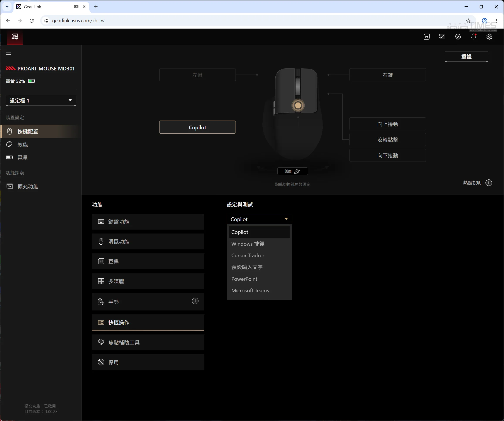
Task: Click the 重設 reset button
Action: tap(466, 56)
